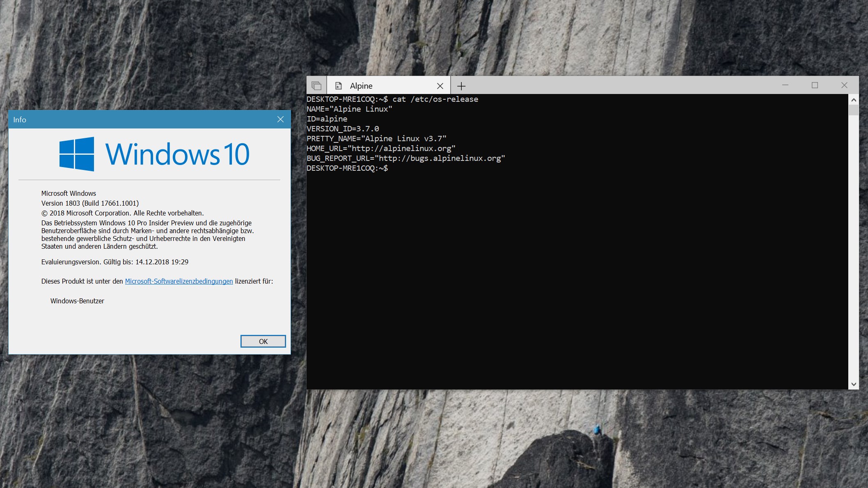Maximize the Alpine terminal window
Image resolution: width=868 pixels, height=488 pixels.
815,85
